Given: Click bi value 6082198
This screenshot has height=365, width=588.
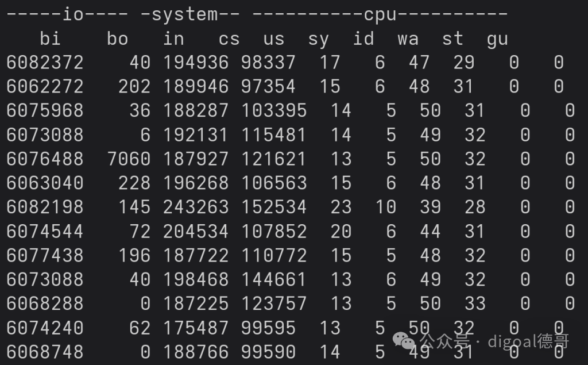Looking at the screenshot, I should pyautogui.click(x=45, y=207).
